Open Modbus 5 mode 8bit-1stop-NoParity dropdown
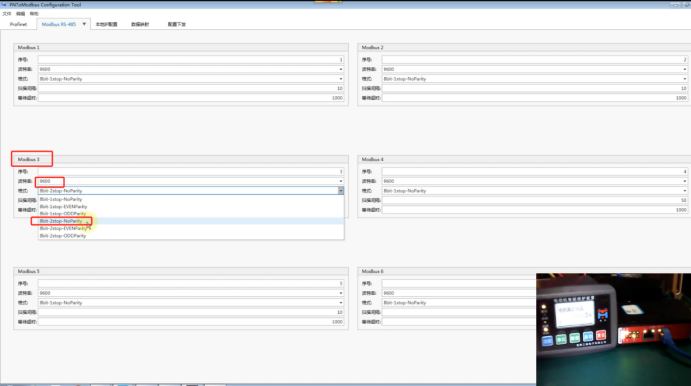The width and height of the screenshot is (691, 386). point(191,303)
